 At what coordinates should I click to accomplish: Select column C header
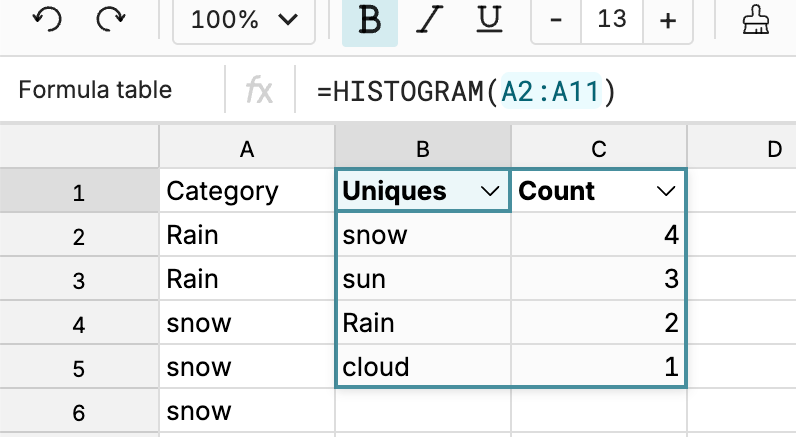pyautogui.click(x=599, y=149)
